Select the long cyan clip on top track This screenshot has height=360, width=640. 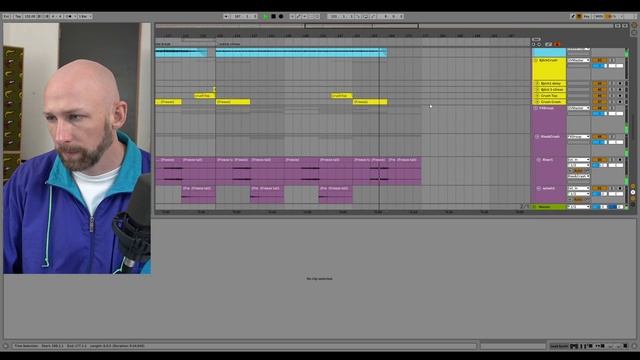[x=301, y=52]
